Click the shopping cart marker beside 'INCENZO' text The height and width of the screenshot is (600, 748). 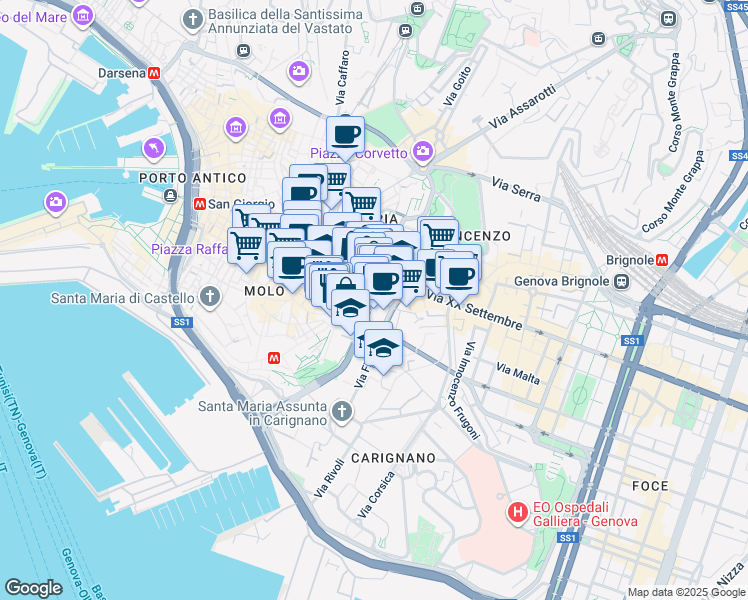click(x=438, y=235)
